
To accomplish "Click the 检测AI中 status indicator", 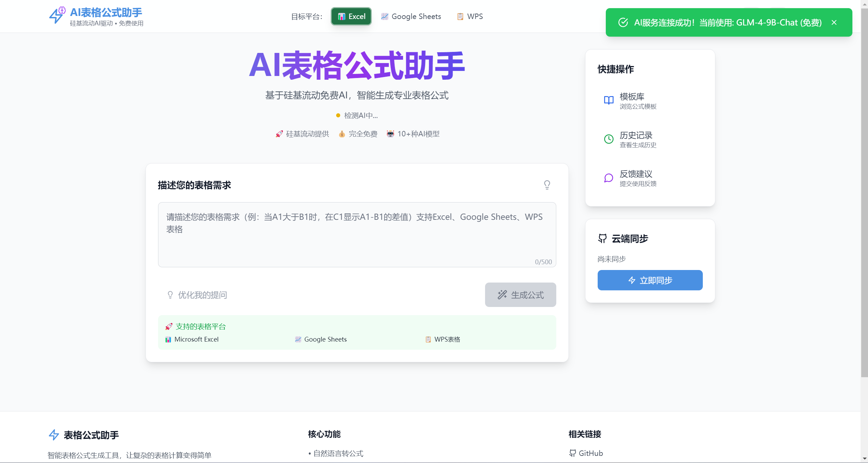I will tap(357, 116).
